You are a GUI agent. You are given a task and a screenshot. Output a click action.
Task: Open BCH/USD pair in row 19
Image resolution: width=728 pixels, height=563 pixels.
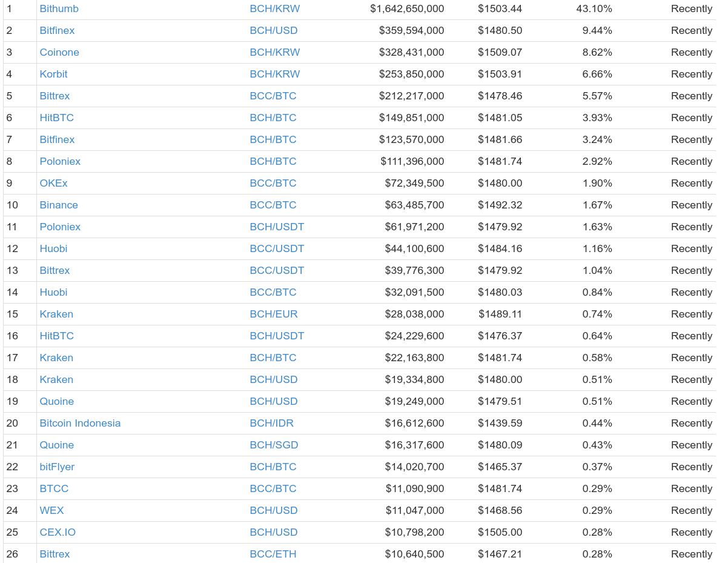pos(273,401)
